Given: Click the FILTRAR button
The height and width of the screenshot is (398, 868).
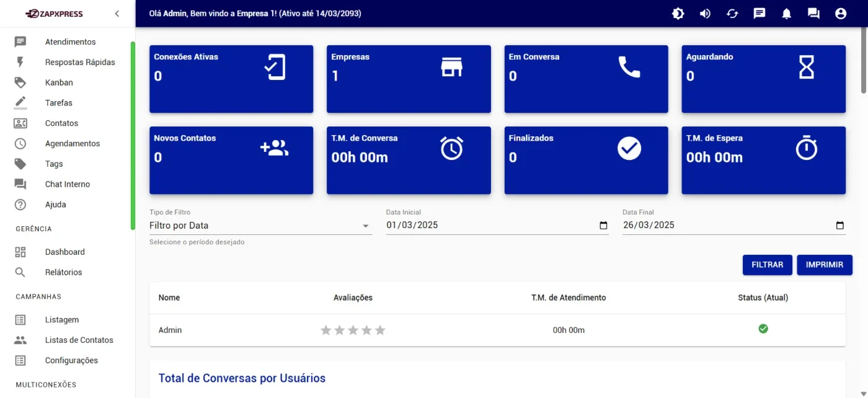Looking at the screenshot, I should click(x=768, y=265).
